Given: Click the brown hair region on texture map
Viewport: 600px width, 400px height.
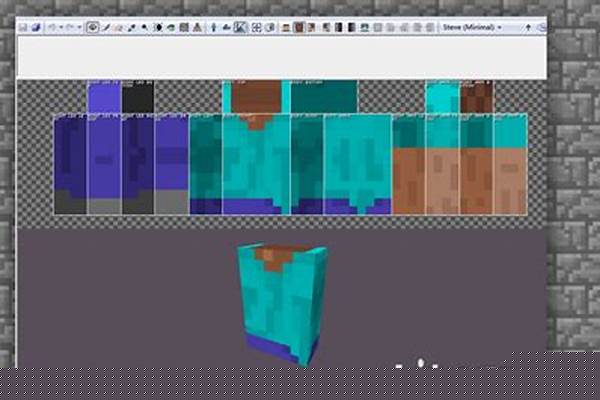Looking at the screenshot, I should [x=256, y=97].
